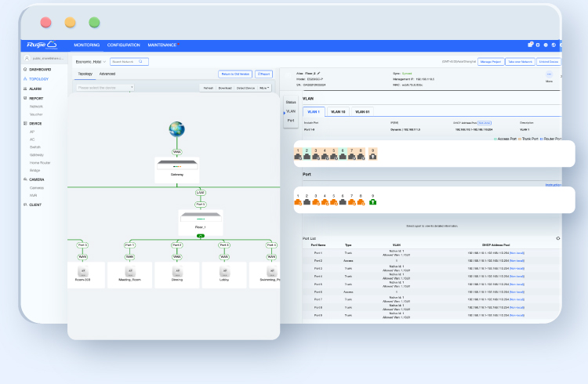Click the edit pencil next to alias

(318, 72)
